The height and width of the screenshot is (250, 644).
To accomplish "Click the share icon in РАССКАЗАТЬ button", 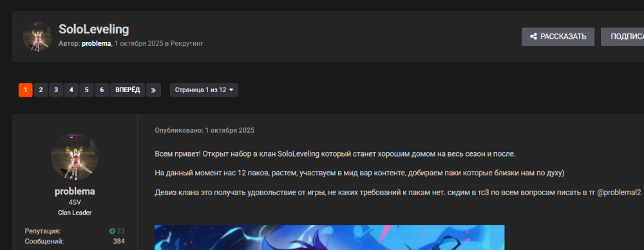I will click(x=533, y=37).
